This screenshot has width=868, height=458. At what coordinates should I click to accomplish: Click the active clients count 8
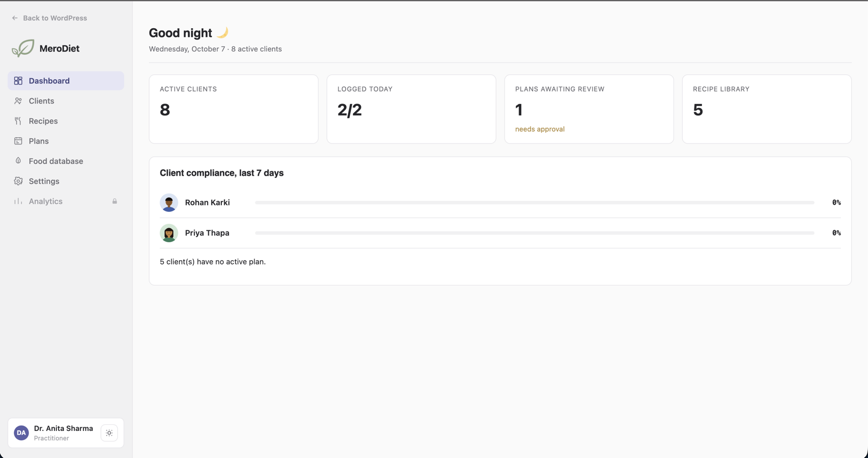(x=165, y=110)
